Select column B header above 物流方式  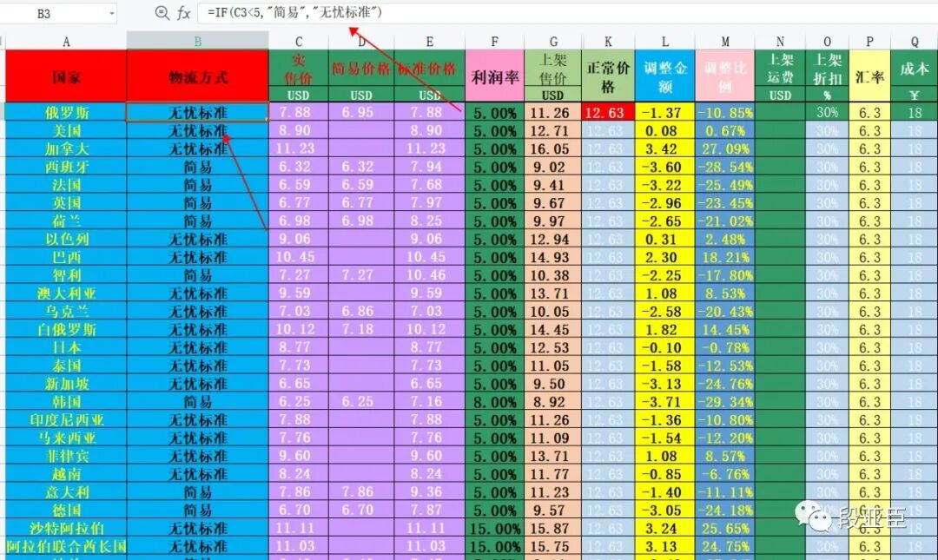(x=195, y=41)
